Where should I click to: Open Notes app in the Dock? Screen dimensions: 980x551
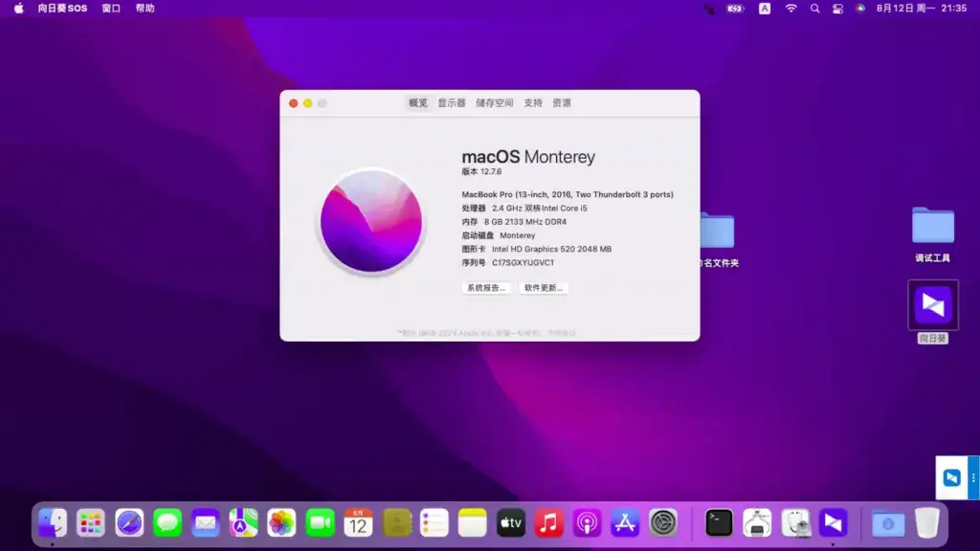coord(473,523)
